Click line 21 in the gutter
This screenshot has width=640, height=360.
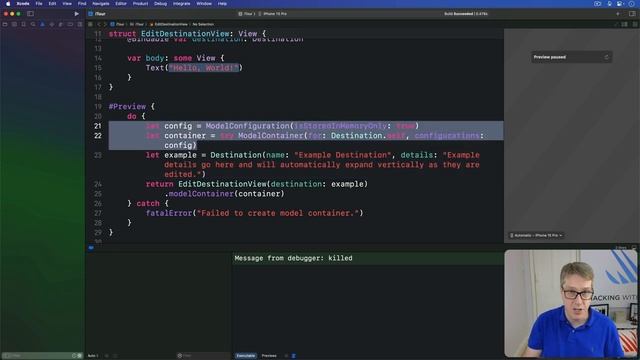click(98, 126)
